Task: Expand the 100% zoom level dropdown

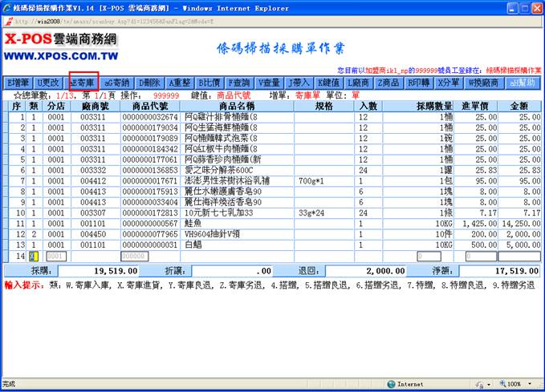Action: point(520,384)
